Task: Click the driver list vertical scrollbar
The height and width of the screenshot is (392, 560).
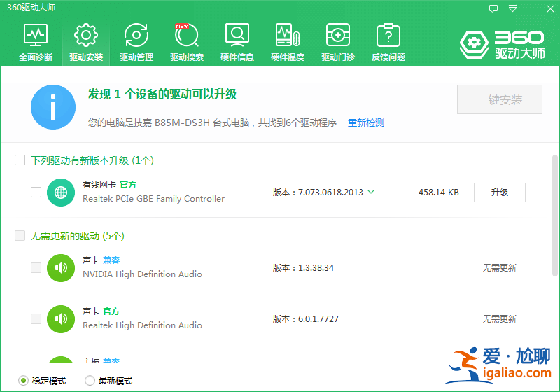Action: [x=555, y=216]
